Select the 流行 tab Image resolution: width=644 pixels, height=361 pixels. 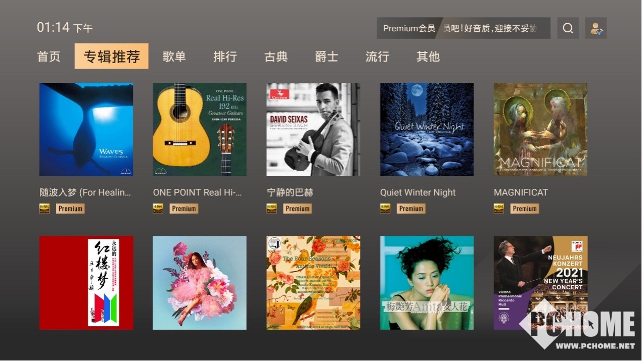pos(377,57)
